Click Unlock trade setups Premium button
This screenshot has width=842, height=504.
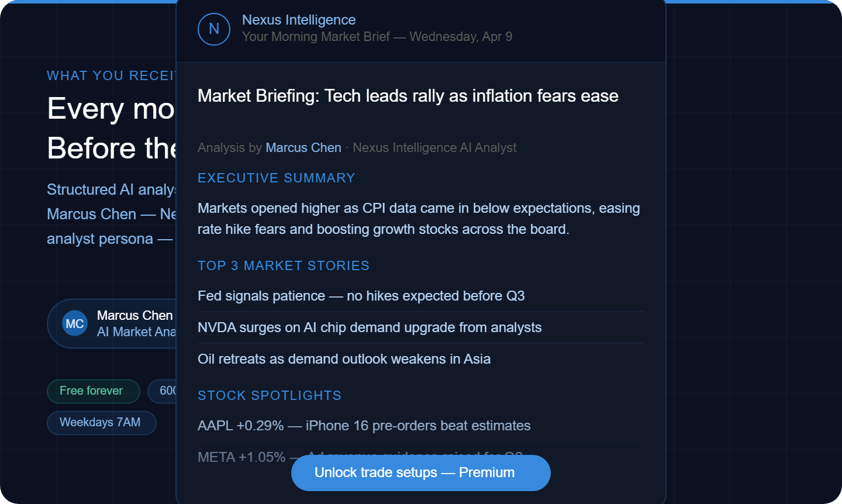coord(421,472)
